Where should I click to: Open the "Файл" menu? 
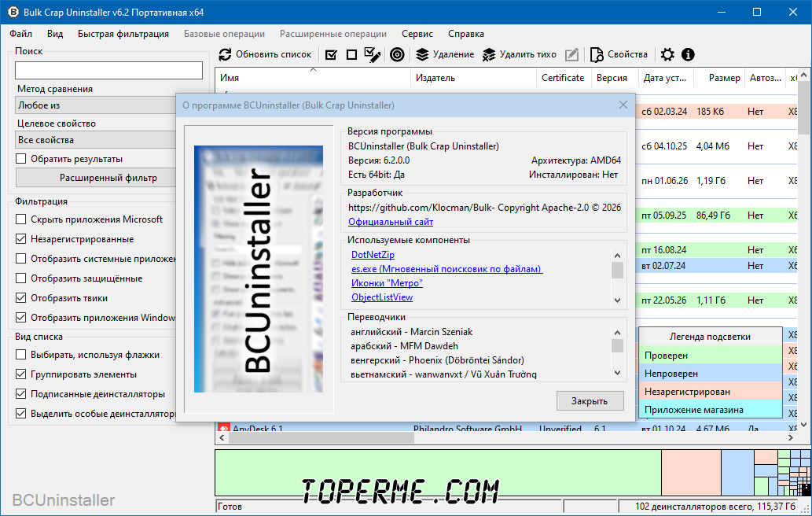[x=20, y=34]
